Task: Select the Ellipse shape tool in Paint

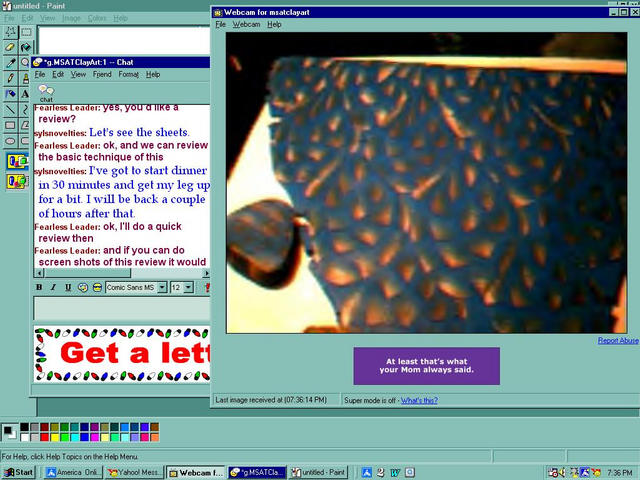Action: (x=11, y=141)
